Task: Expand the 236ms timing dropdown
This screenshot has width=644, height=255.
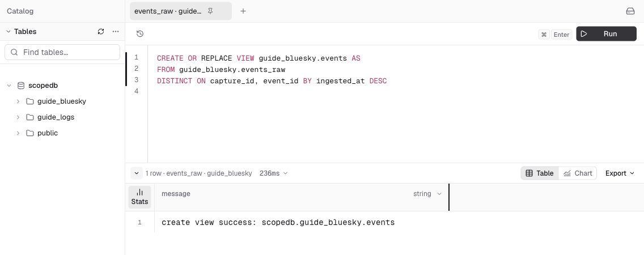Action: point(274,173)
